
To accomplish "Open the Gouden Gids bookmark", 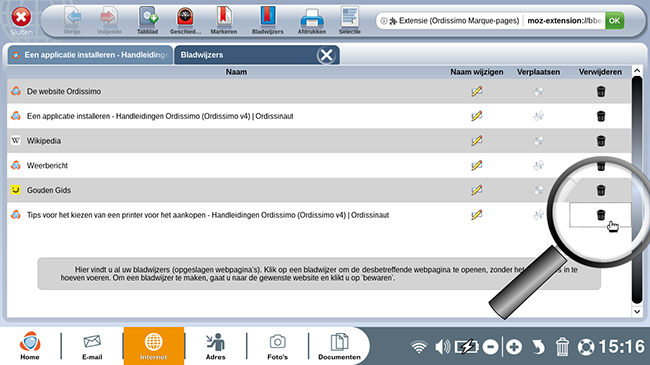I will (x=49, y=190).
